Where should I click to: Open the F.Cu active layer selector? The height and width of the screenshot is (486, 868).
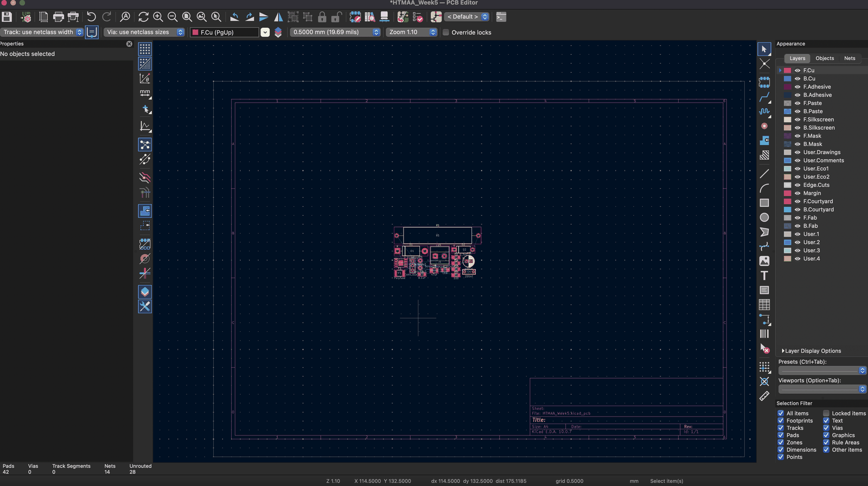pos(230,33)
